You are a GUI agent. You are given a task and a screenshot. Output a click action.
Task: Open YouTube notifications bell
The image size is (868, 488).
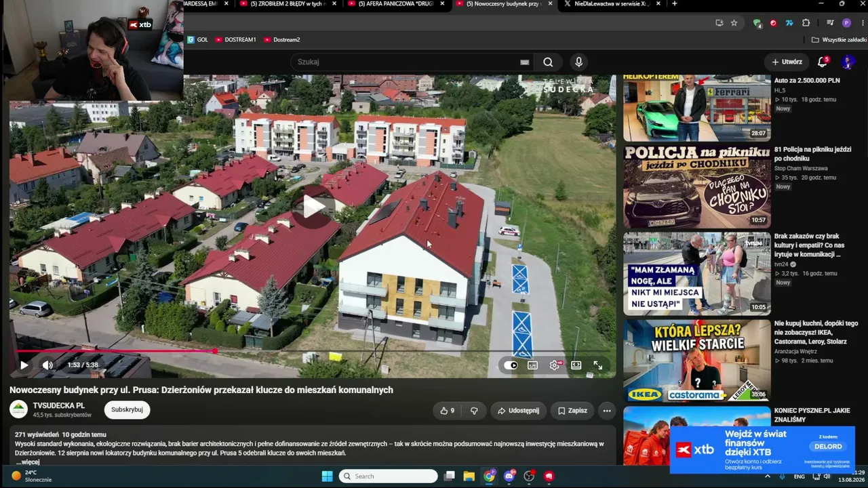click(x=823, y=62)
